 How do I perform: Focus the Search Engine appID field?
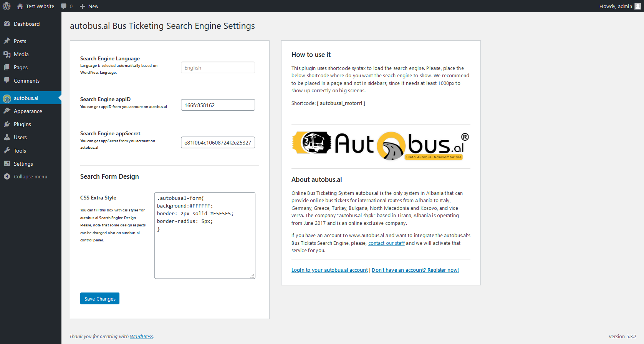(x=218, y=105)
